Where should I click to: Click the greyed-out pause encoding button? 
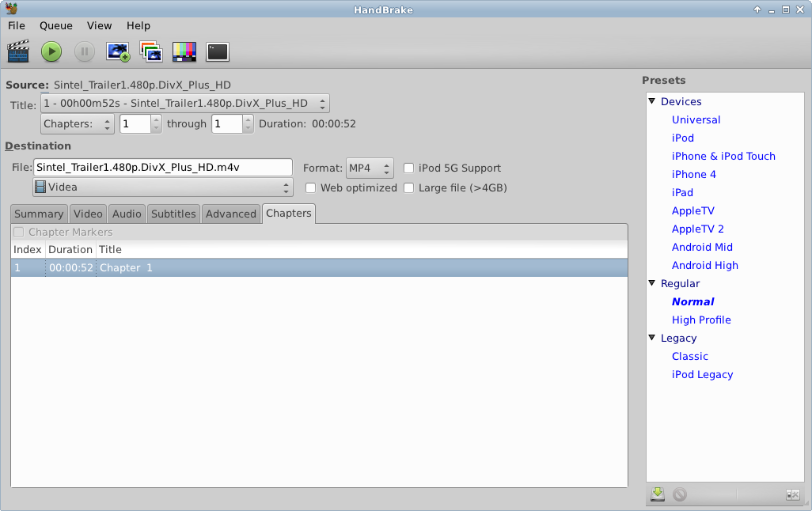(85, 51)
